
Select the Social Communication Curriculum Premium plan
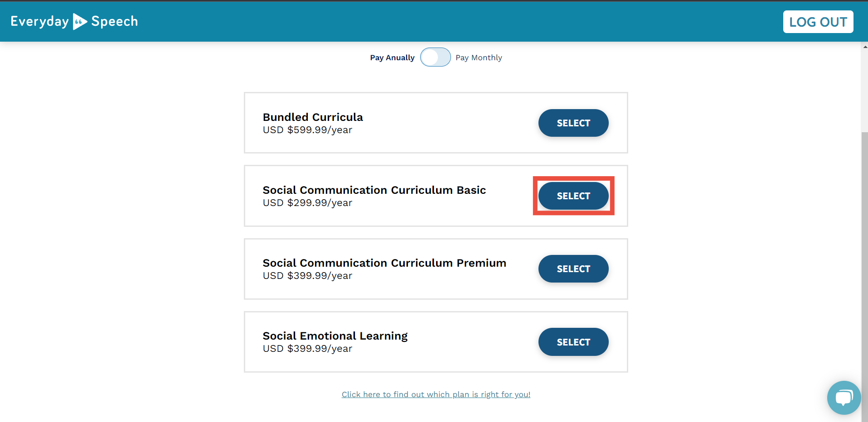point(573,269)
